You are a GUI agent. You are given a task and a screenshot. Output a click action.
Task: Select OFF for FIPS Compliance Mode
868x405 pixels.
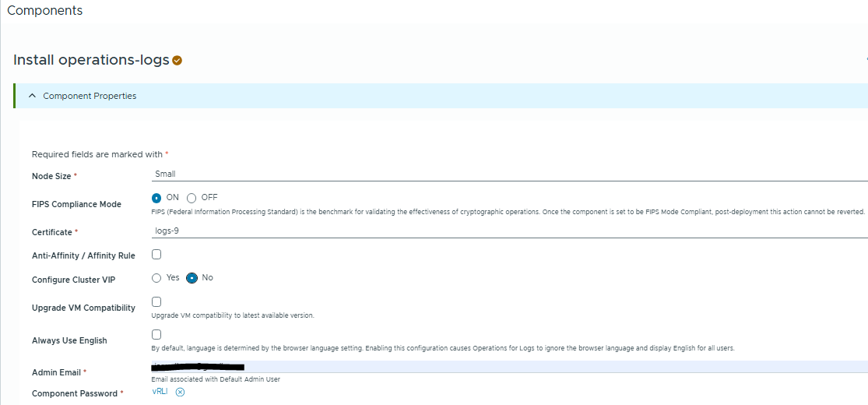tap(192, 198)
